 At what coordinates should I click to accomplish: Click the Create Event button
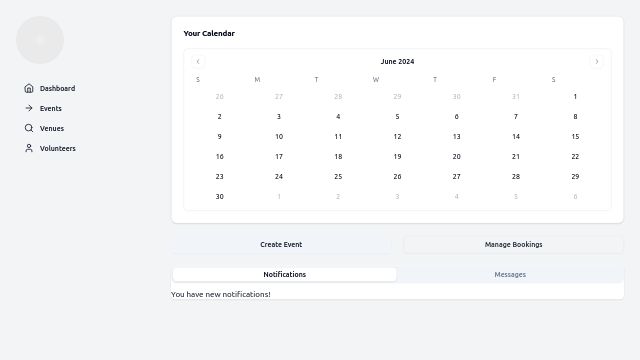pos(281,244)
